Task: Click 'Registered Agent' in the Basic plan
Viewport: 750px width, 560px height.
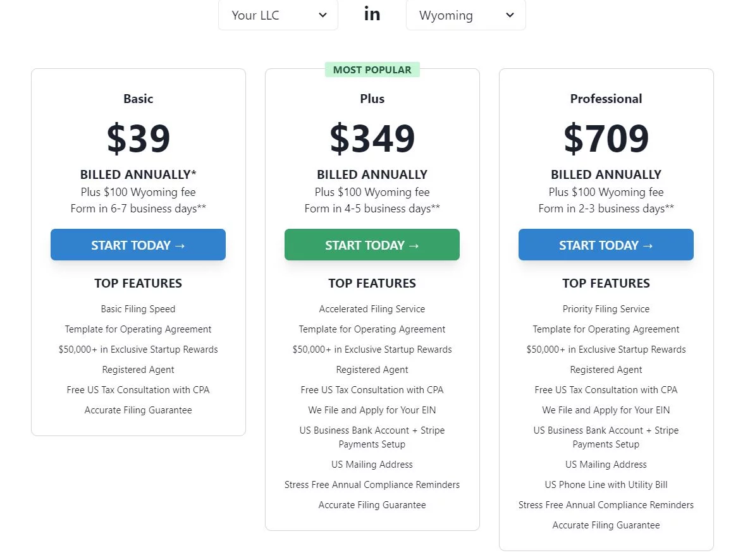Action: 138,370
